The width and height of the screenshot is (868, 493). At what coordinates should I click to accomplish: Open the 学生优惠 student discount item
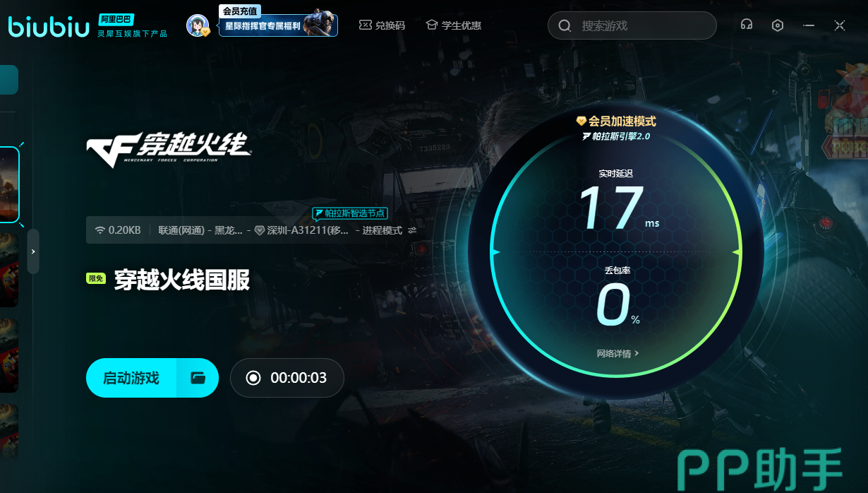(453, 25)
